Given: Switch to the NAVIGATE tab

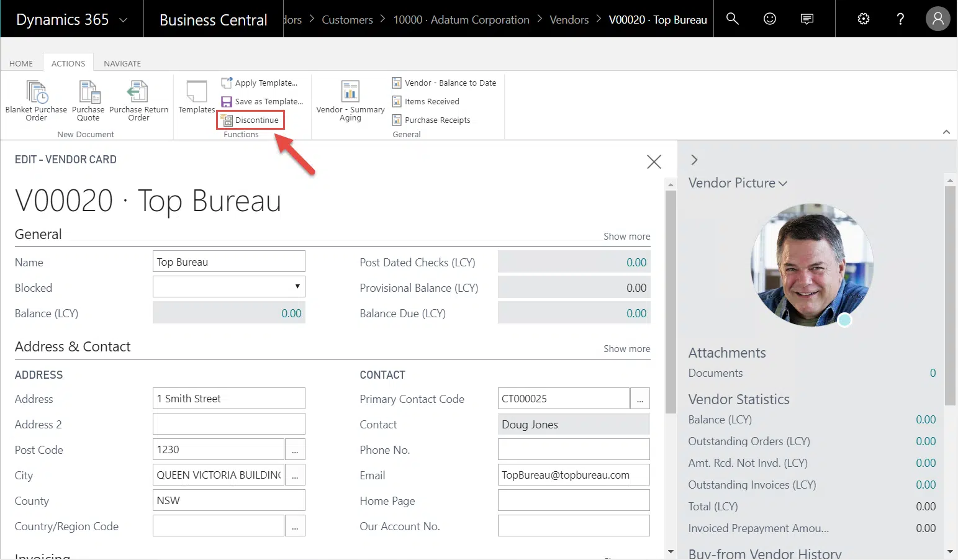Looking at the screenshot, I should pos(122,63).
